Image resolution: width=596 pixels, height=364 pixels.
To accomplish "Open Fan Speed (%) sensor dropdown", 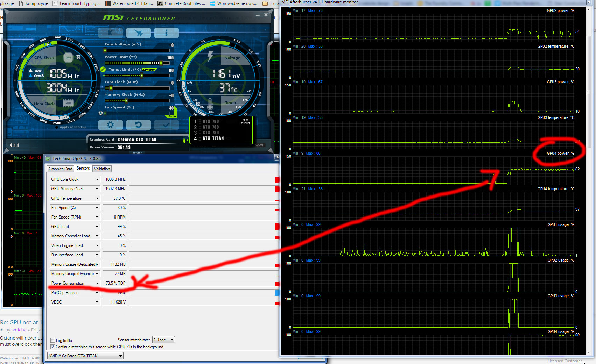I will [x=97, y=208].
